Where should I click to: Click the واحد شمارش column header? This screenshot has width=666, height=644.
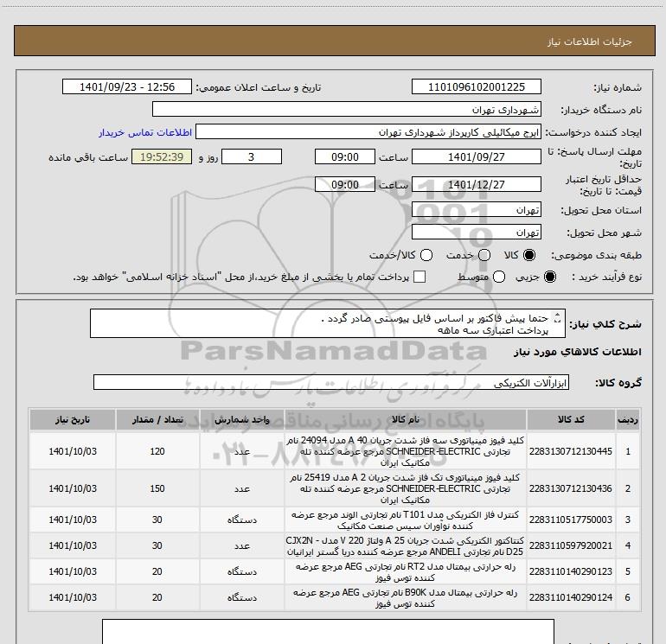(x=241, y=419)
